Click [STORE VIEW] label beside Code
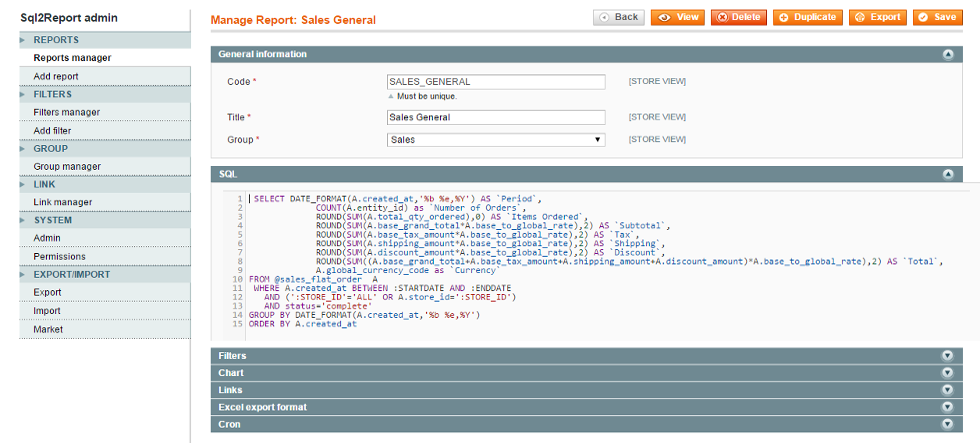 pos(657,82)
